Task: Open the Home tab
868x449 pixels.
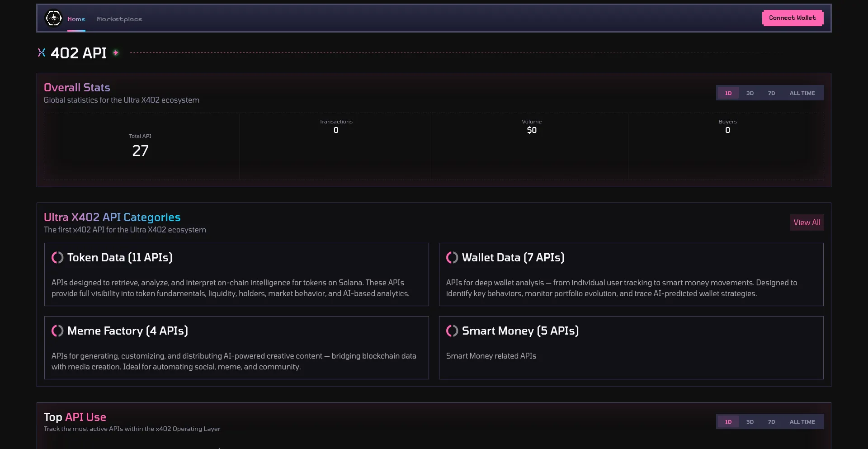Action: point(76,19)
